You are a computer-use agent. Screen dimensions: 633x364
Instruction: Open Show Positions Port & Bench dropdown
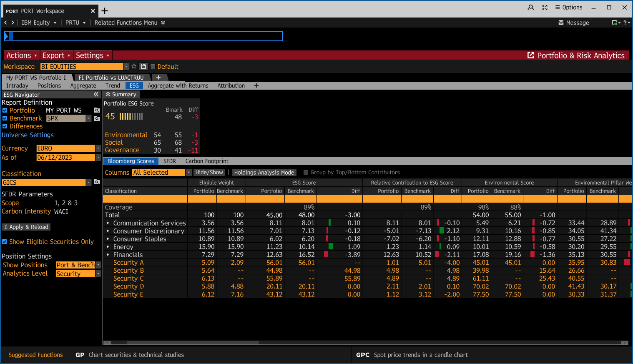98,265
